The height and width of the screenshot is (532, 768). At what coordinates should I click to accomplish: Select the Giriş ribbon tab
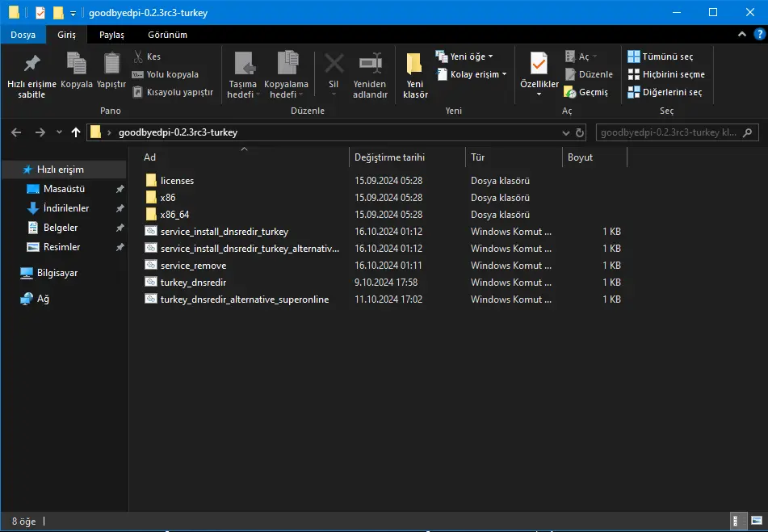pos(66,35)
